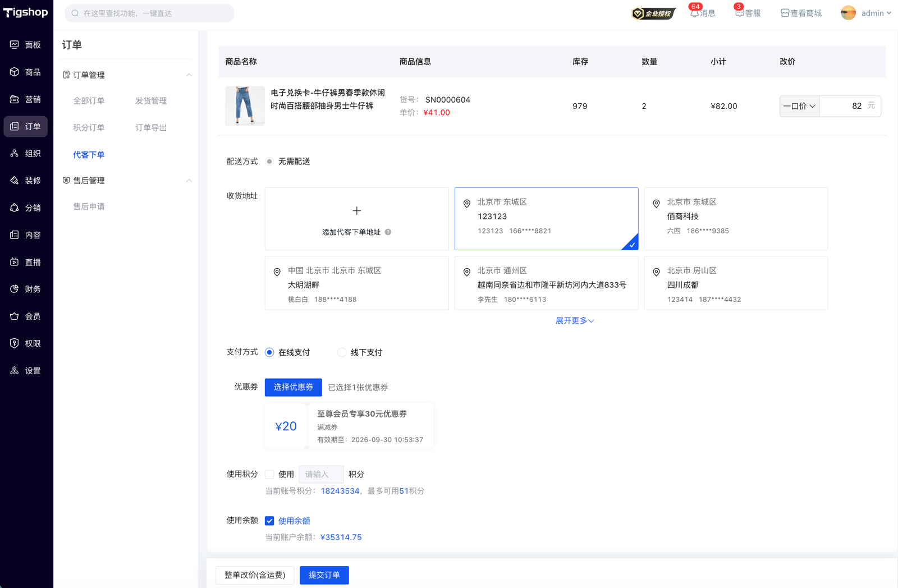Click the 提交订单 button

[324, 575]
